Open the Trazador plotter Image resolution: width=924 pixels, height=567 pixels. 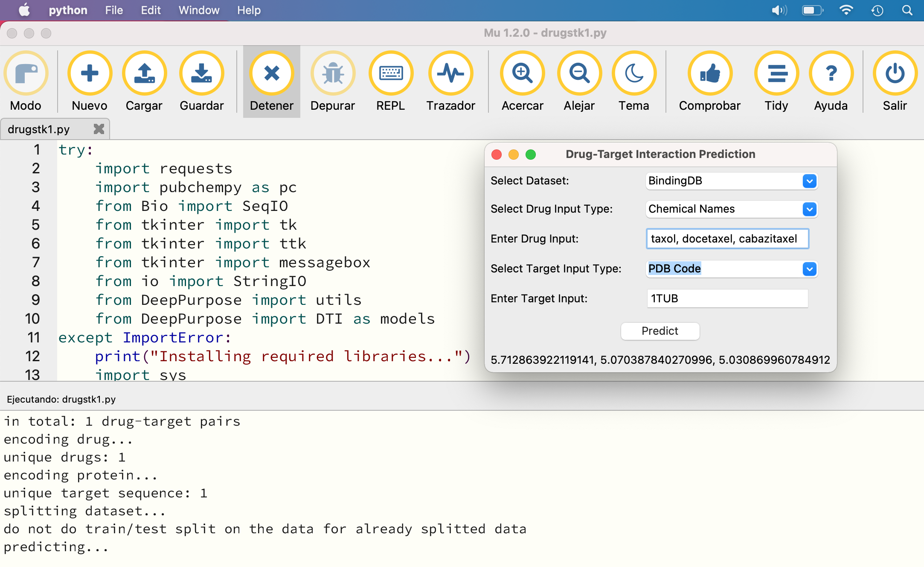[x=450, y=73]
